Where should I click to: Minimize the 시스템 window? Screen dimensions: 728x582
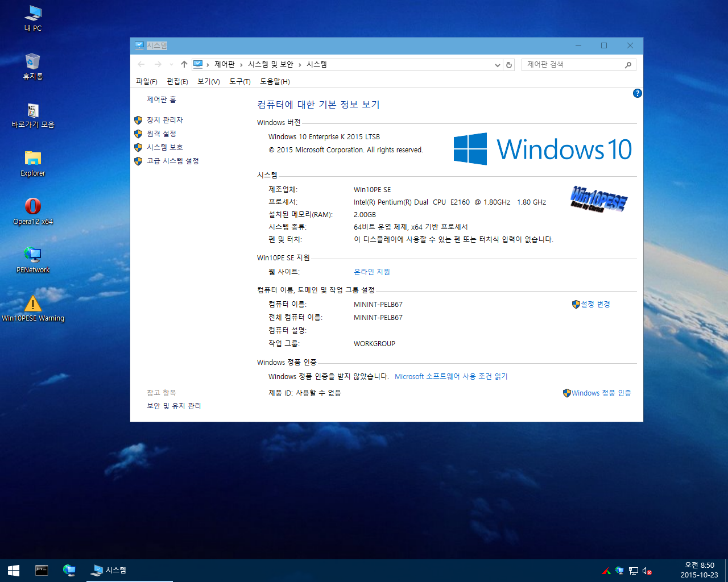click(x=578, y=45)
